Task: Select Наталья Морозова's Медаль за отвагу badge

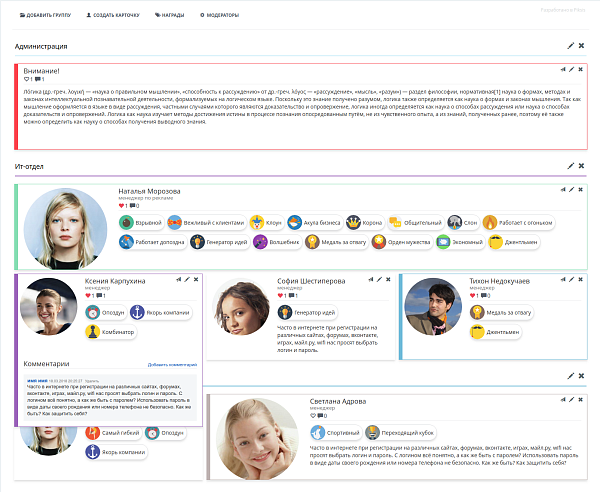Action: 336,242
